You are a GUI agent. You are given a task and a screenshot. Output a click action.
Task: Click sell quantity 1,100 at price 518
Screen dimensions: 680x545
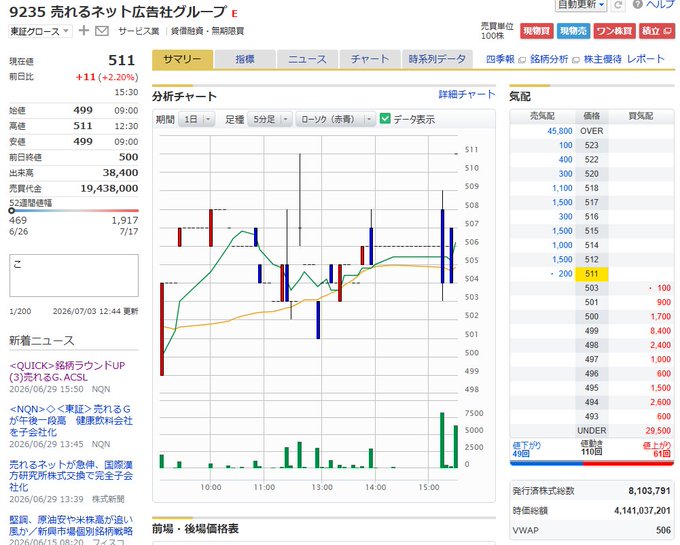point(562,188)
